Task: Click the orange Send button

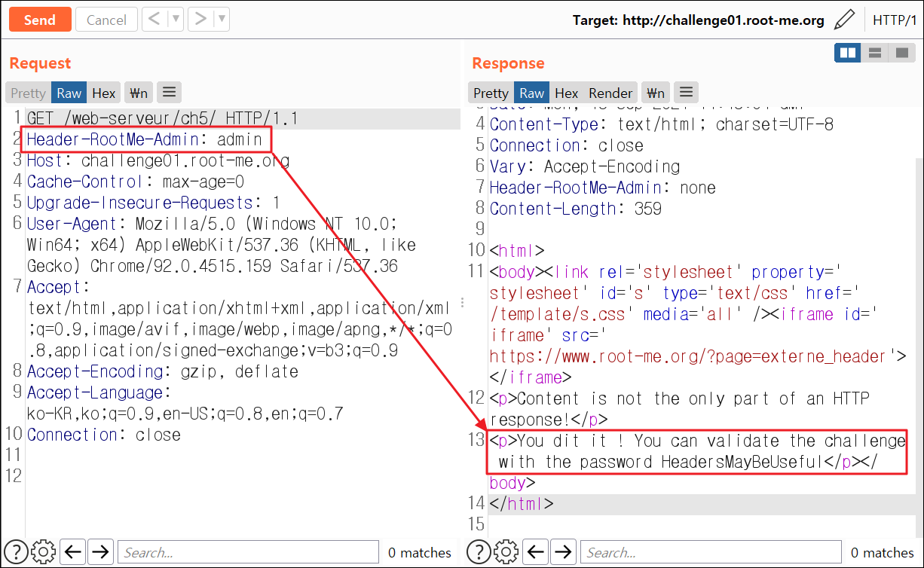Action: (x=40, y=20)
